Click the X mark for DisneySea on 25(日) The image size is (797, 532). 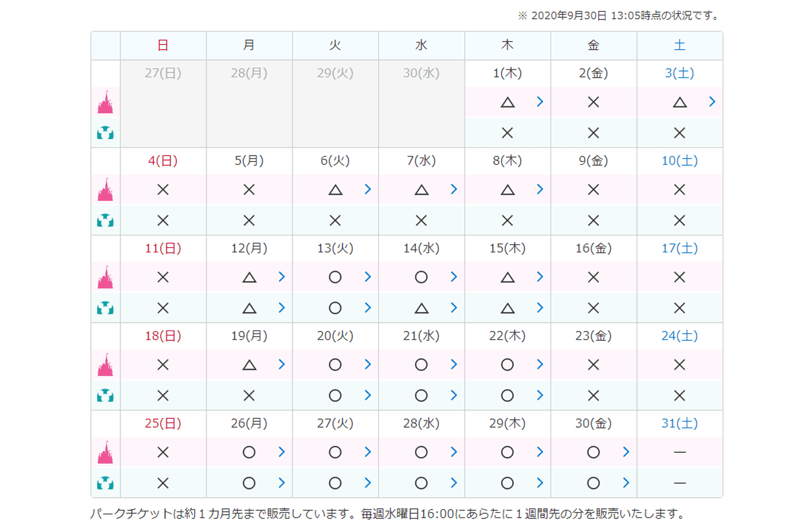click(x=163, y=483)
